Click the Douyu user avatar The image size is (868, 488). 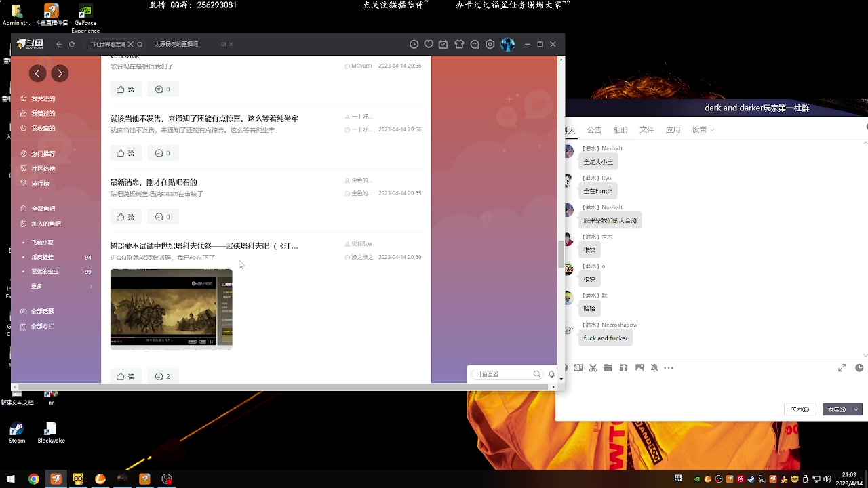pos(508,44)
